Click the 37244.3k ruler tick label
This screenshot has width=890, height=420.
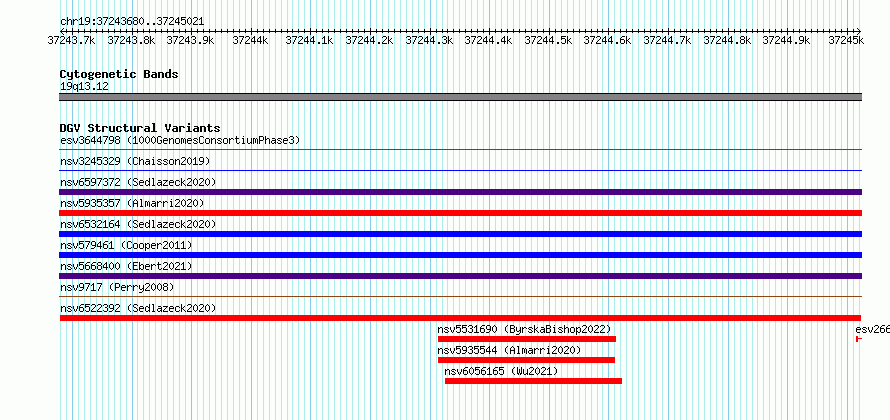click(429, 40)
